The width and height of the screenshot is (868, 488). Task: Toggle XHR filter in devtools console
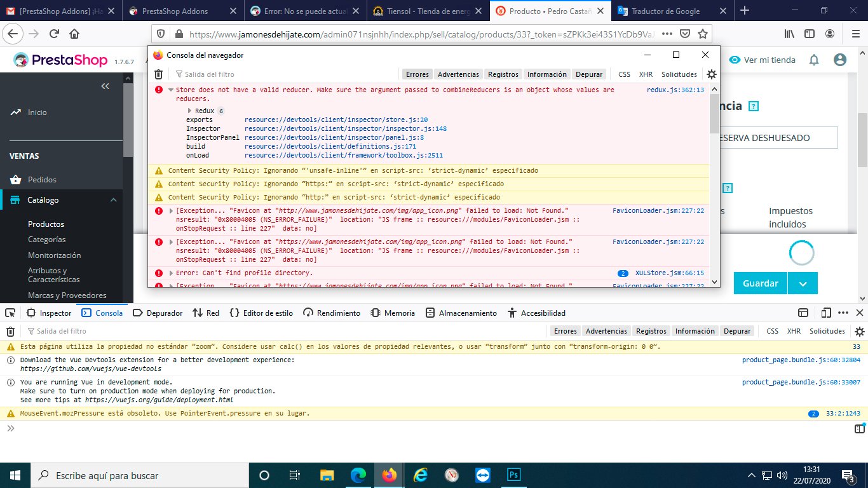(x=794, y=331)
